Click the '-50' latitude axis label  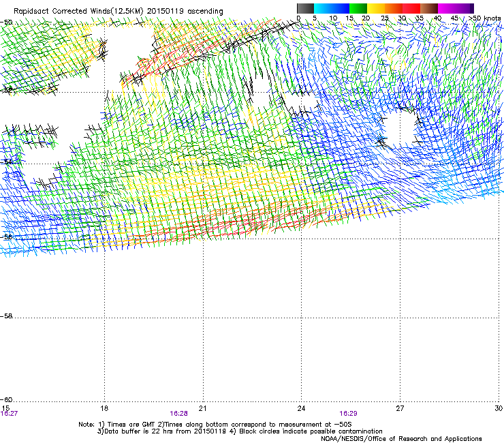pos(6,22)
